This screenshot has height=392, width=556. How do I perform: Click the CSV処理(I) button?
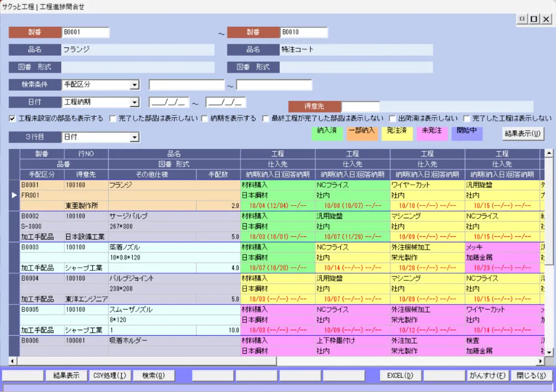[110, 375]
